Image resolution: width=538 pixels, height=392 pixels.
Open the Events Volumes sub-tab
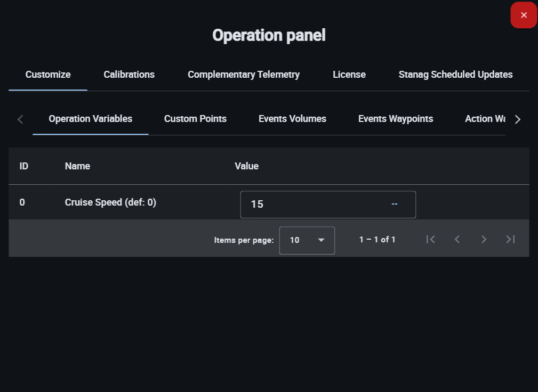pyautogui.click(x=292, y=119)
